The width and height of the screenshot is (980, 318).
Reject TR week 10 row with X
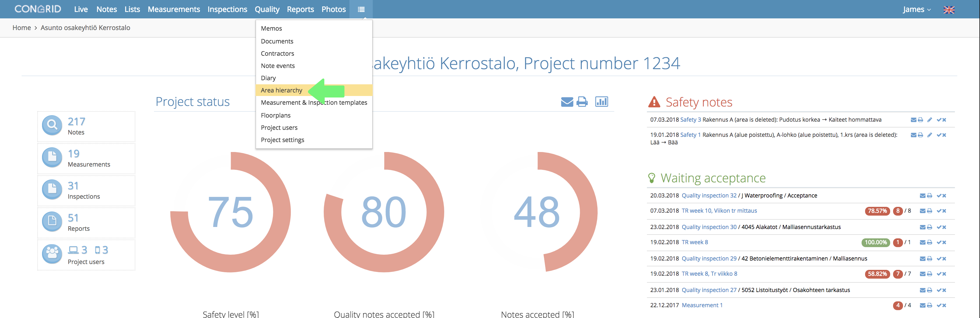click(x=944, y=211)
